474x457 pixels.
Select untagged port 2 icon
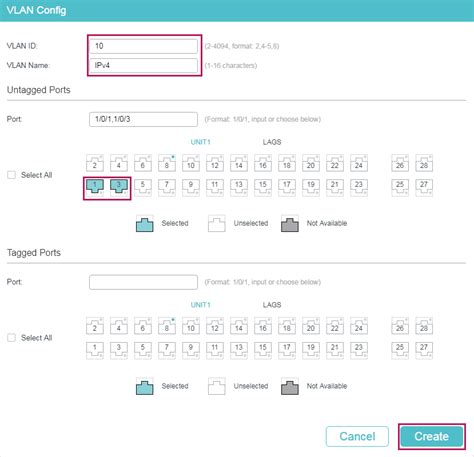(x=95, y=163)
